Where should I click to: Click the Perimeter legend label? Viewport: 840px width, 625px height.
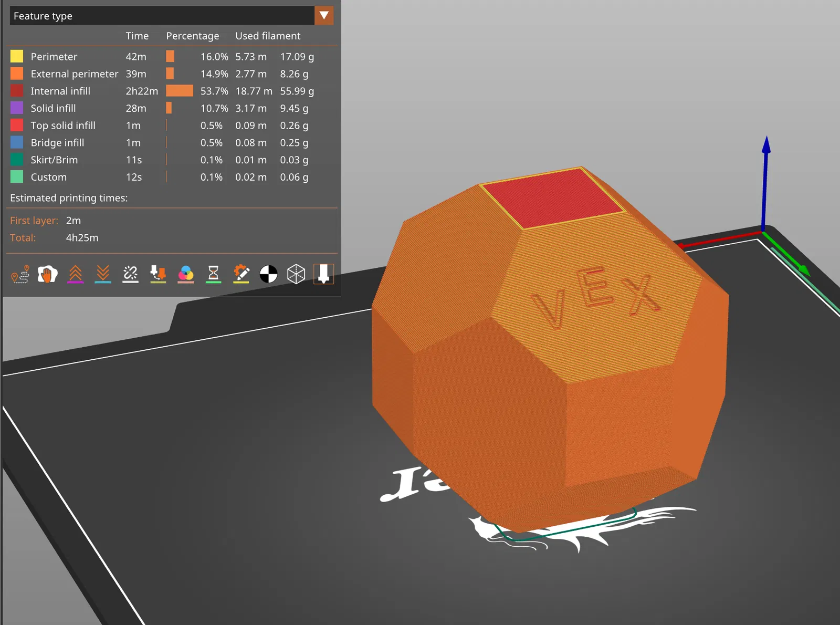tap(54, 56)
